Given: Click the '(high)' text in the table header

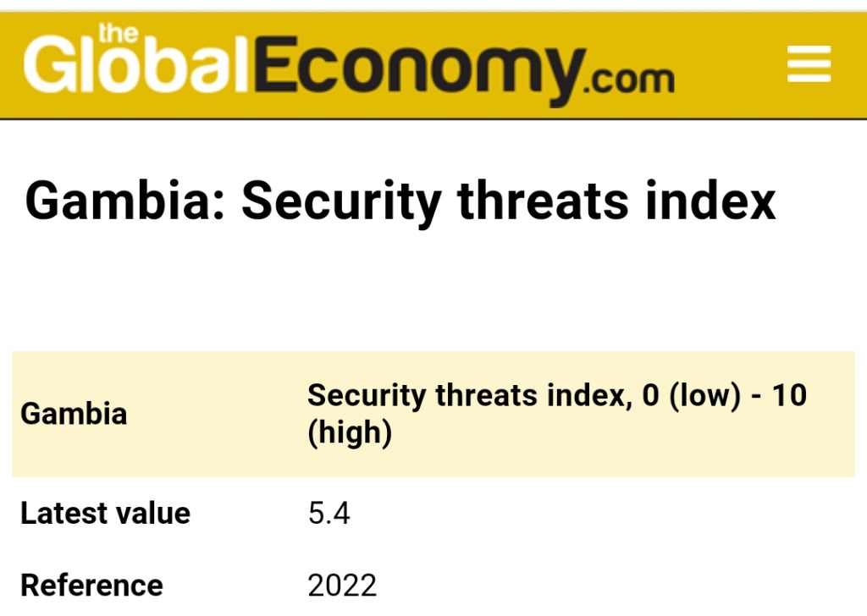Looking at the screenshot, I should 349,434.
